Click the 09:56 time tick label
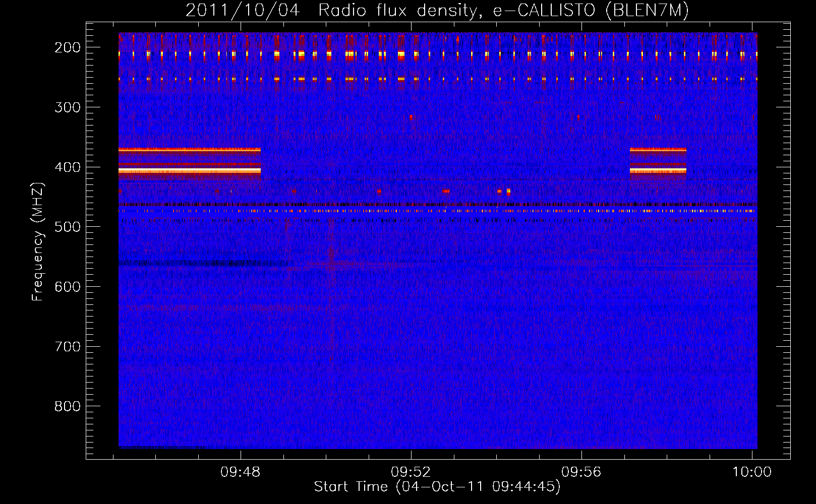This screenshot has width=816, height=504. (581, 472)
